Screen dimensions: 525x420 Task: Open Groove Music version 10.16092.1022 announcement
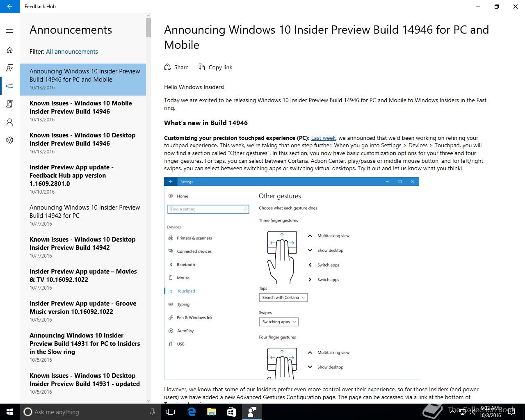click(83, 311)
